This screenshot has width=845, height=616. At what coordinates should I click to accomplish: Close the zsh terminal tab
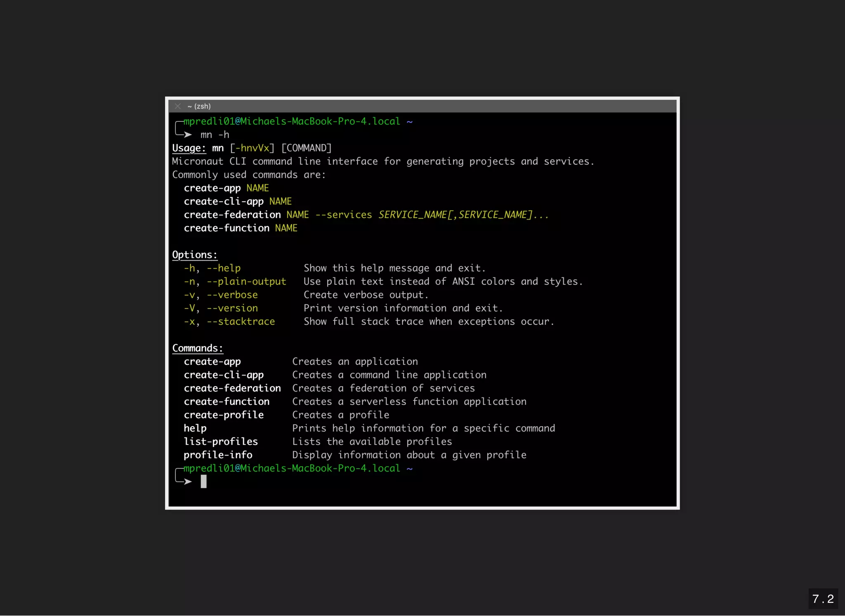pyautogui.click(x=178, y=106)
